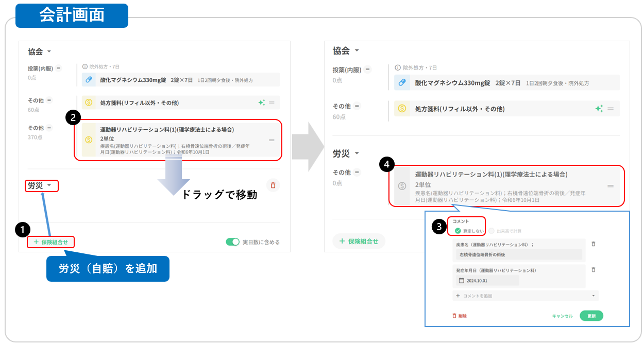
Task: Click the pill icon in right screen's 酸化マグネシウム row
Action: [402, 82]
